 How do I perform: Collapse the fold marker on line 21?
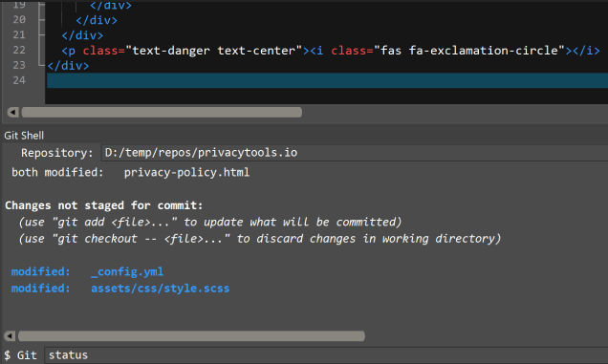tap(42, 35)
